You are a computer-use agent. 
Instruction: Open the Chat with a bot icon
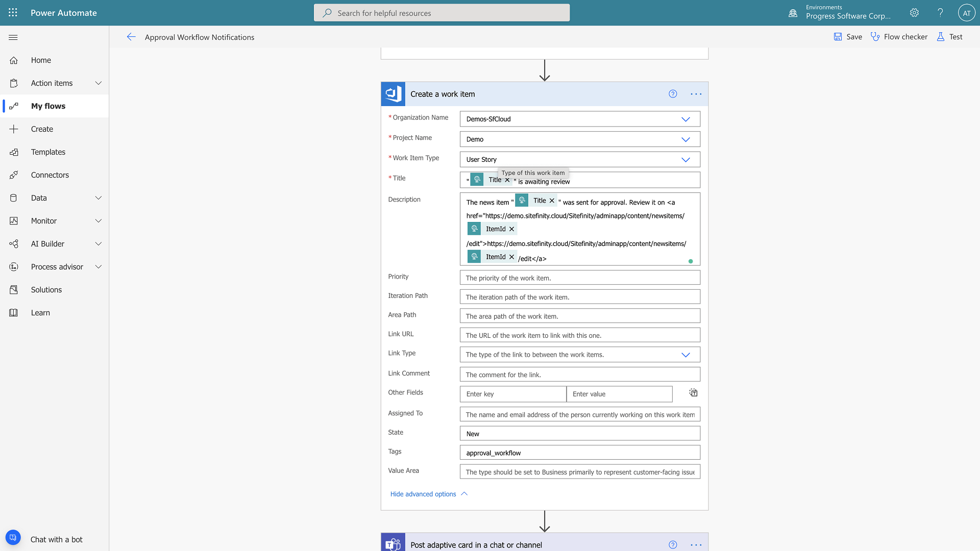click(x=13, y=538)
